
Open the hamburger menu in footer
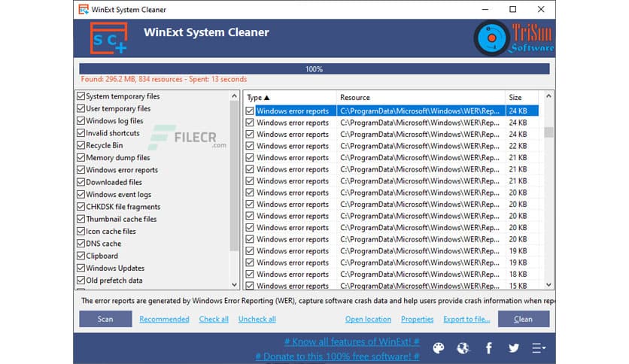pyautogui.click(x=539, y=348)
